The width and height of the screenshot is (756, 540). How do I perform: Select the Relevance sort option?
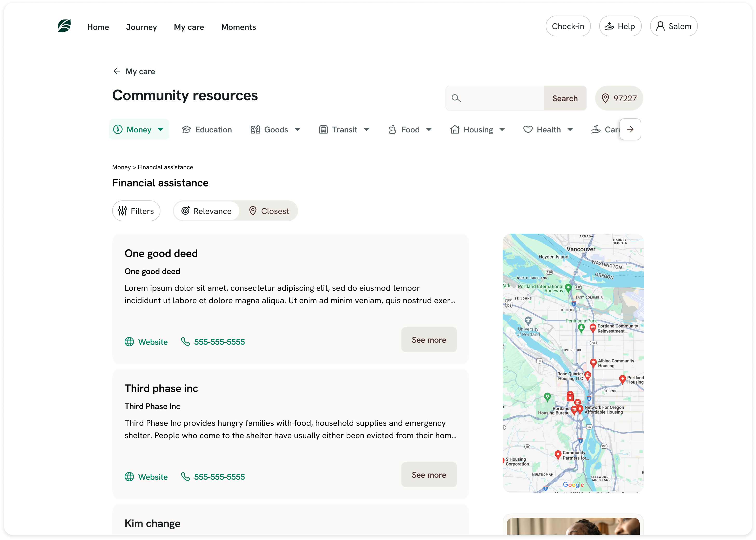tap(206, 211)
